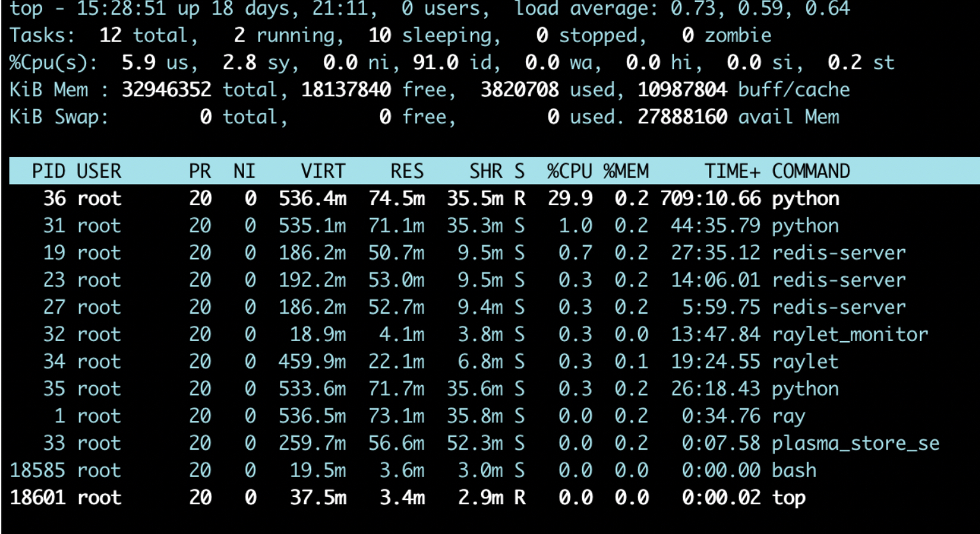
Task: Click the raylet command of PID 34
Action: (806, 362)
